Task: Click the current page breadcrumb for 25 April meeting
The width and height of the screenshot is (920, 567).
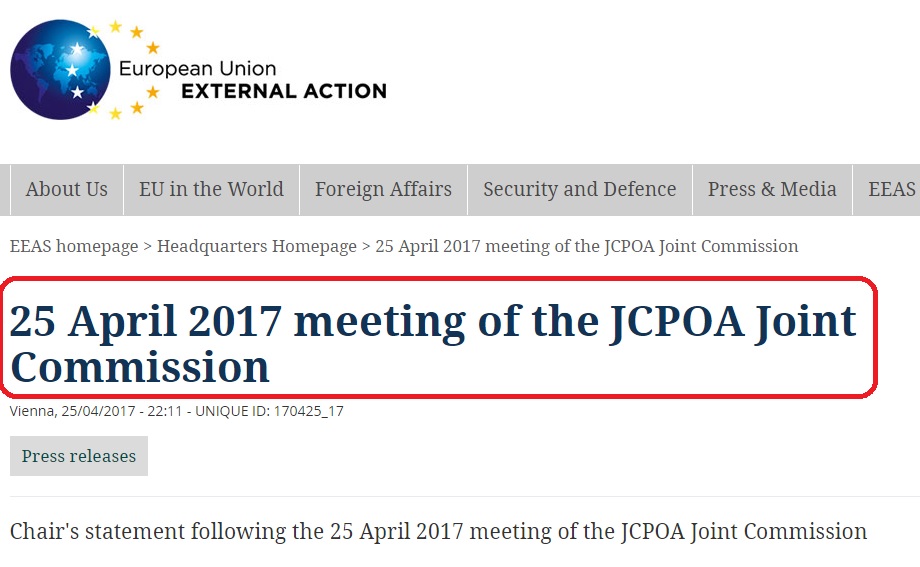Action: coord(587,246)
